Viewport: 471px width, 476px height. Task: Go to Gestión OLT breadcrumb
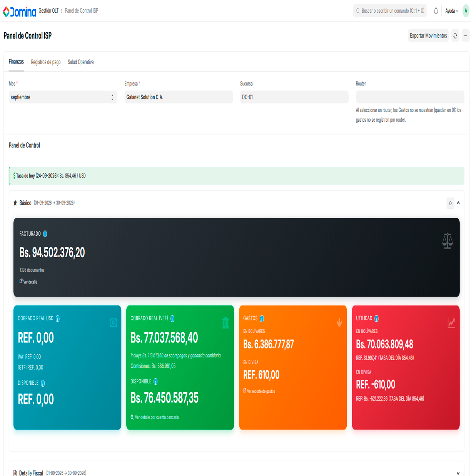[48, 11]
